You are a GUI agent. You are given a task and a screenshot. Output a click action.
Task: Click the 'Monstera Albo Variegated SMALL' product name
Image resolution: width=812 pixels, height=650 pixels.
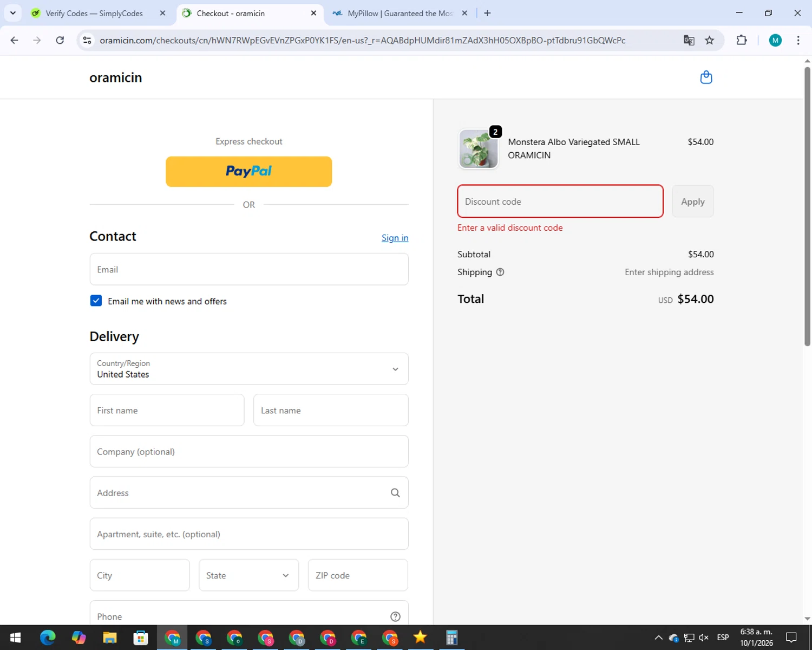574,142
